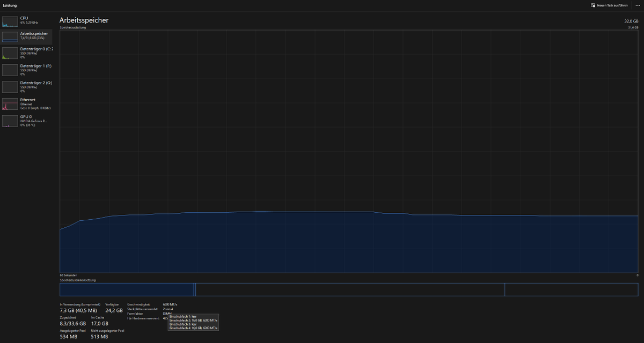
Task: Click tooltip line Einschubfach 1: leer
Action: tap(183, 317)
